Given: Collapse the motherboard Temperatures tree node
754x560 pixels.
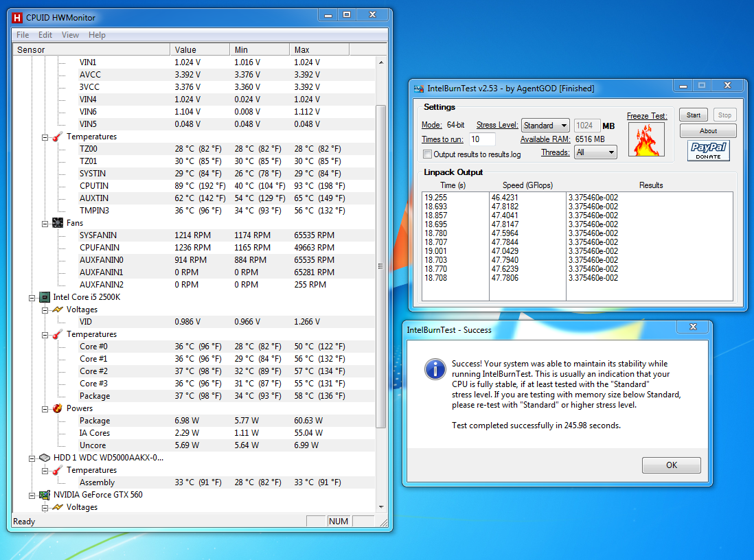Looking at the screenshot, I should coord(45,137).
